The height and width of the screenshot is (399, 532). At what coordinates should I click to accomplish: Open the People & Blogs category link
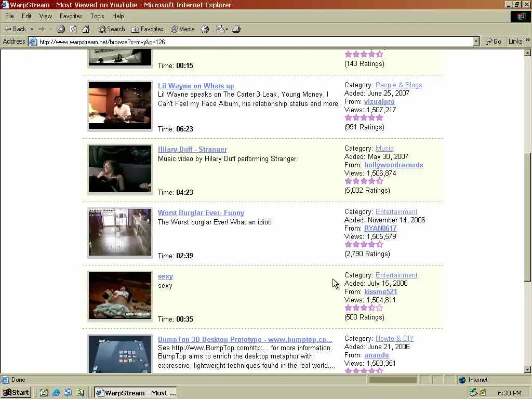tap(398, 85)
